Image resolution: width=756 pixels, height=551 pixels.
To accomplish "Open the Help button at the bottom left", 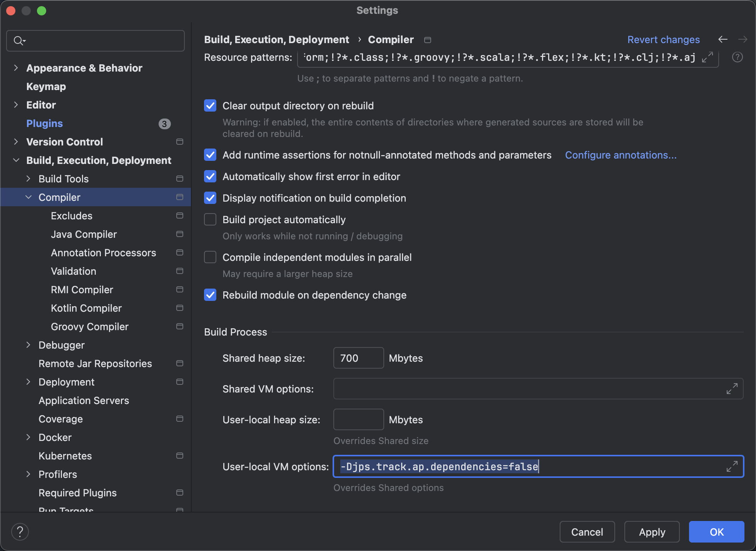I will coord(20,532).
